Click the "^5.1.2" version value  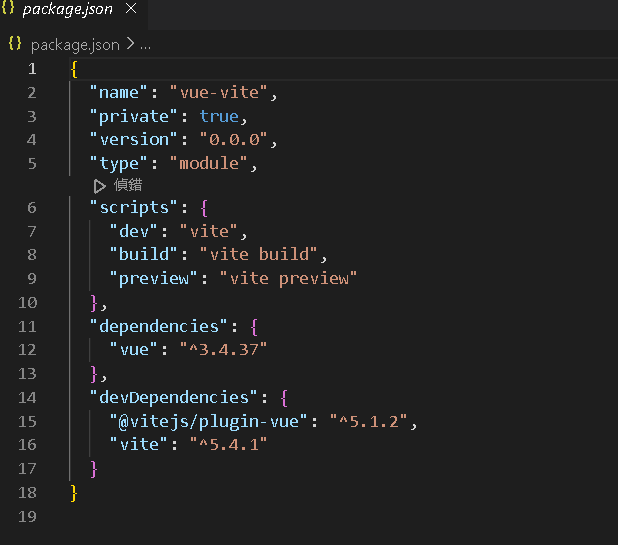(369, 422)
